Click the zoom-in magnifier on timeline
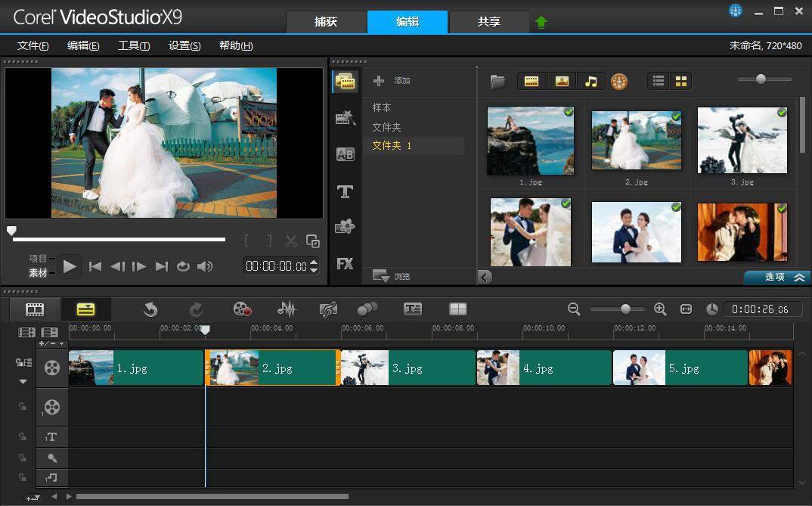Screen dimensions: 812x506 point(660,309)
